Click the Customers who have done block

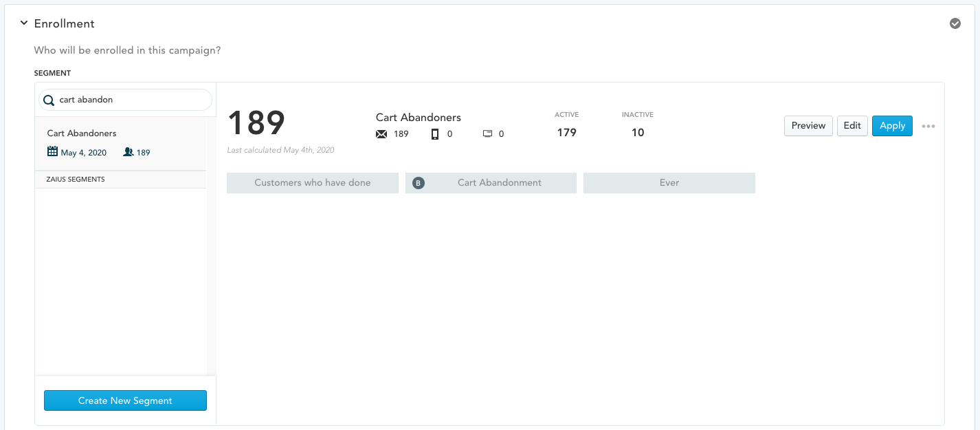[x=313, y=183]
